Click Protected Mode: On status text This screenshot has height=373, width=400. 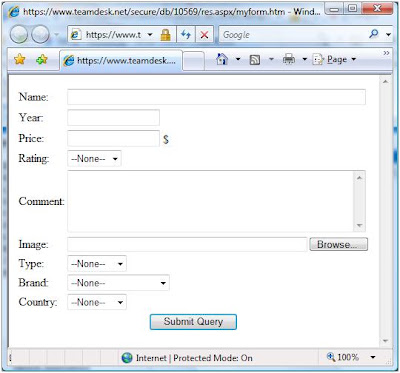click(213, 358)
